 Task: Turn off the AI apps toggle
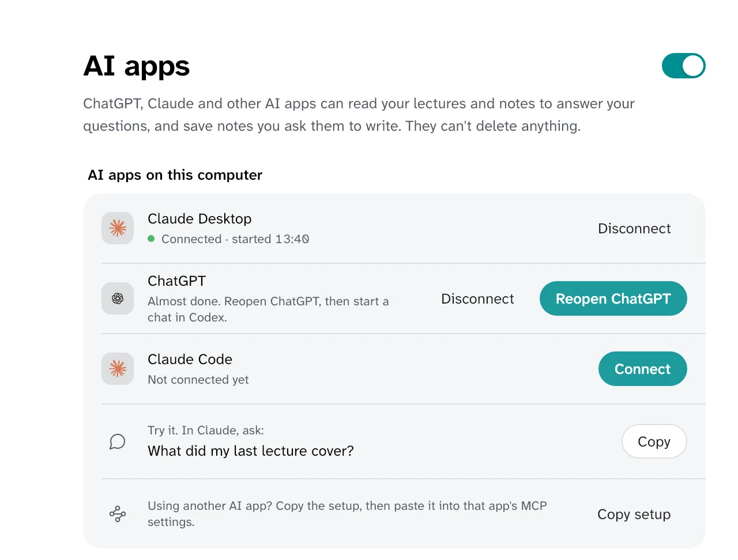(683, 66)
